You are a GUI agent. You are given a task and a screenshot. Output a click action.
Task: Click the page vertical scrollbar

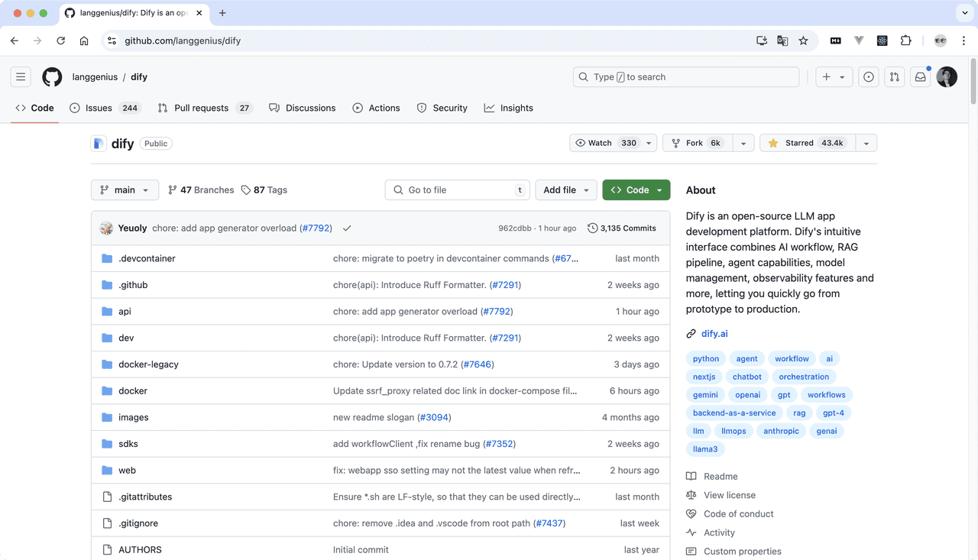click(x=973, y=80)
